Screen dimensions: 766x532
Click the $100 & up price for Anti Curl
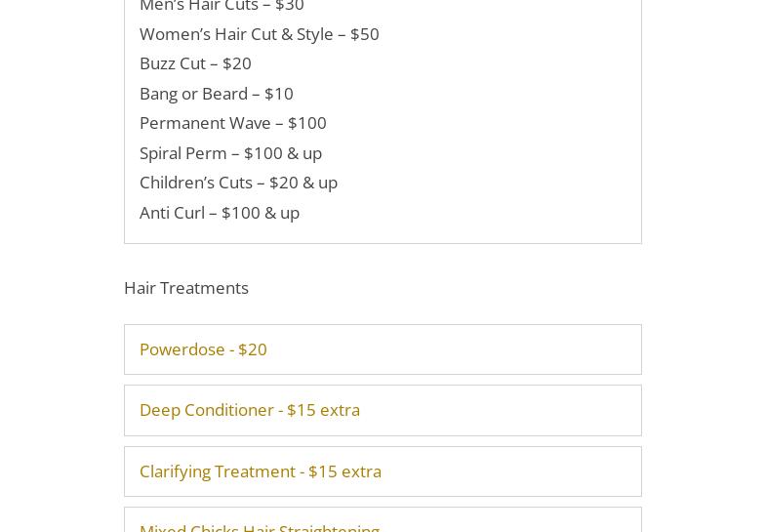click(261, 213)
